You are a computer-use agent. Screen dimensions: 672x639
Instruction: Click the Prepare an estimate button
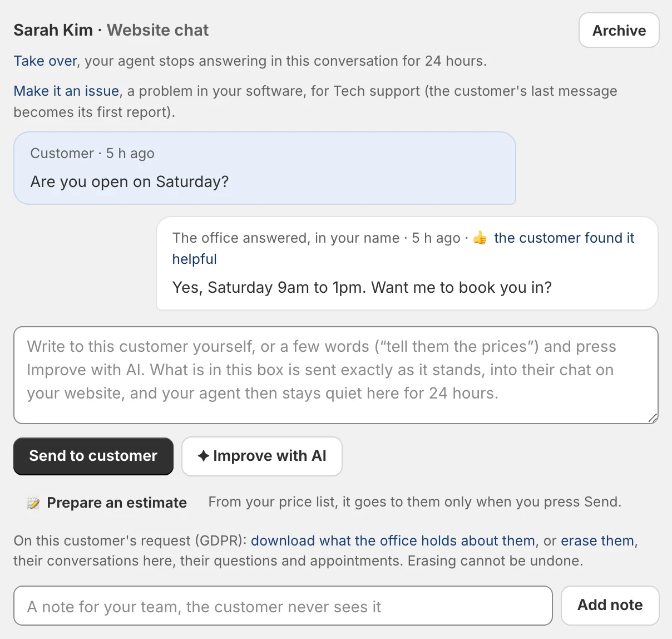pos(107,503)
